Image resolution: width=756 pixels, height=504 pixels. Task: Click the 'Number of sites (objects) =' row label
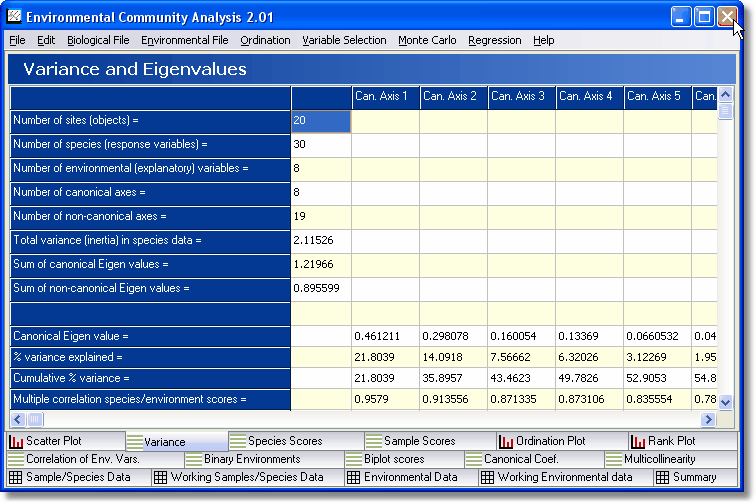tap(150, 122)
